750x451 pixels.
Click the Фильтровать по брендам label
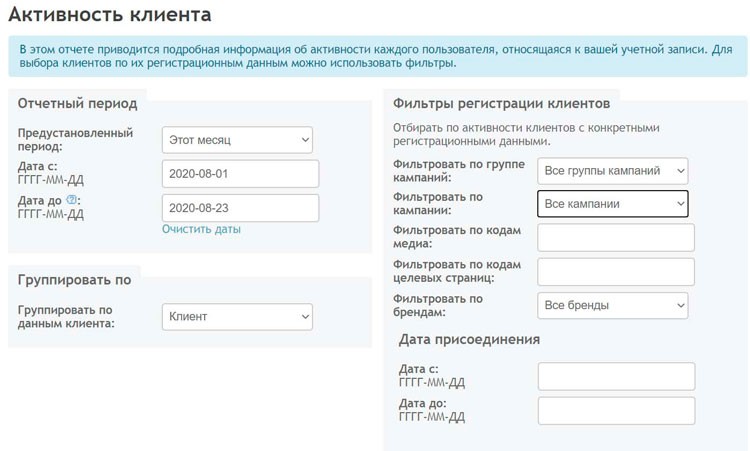(438, 305)
